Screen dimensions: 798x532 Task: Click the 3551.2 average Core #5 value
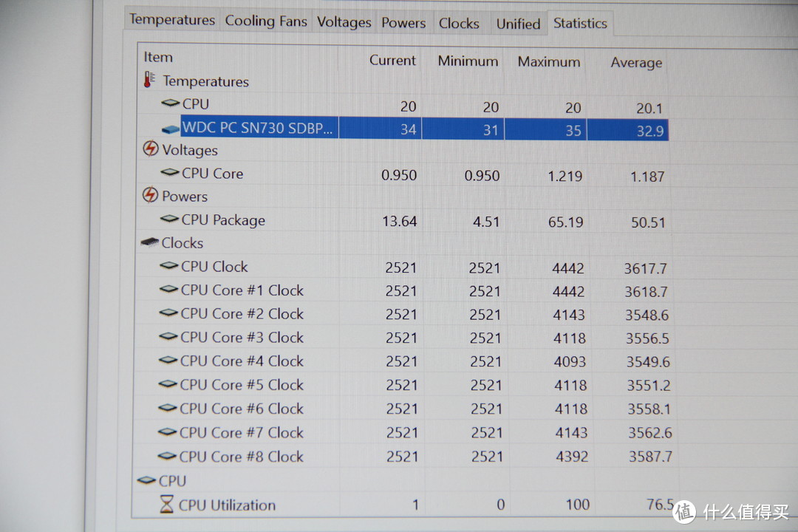649,386
